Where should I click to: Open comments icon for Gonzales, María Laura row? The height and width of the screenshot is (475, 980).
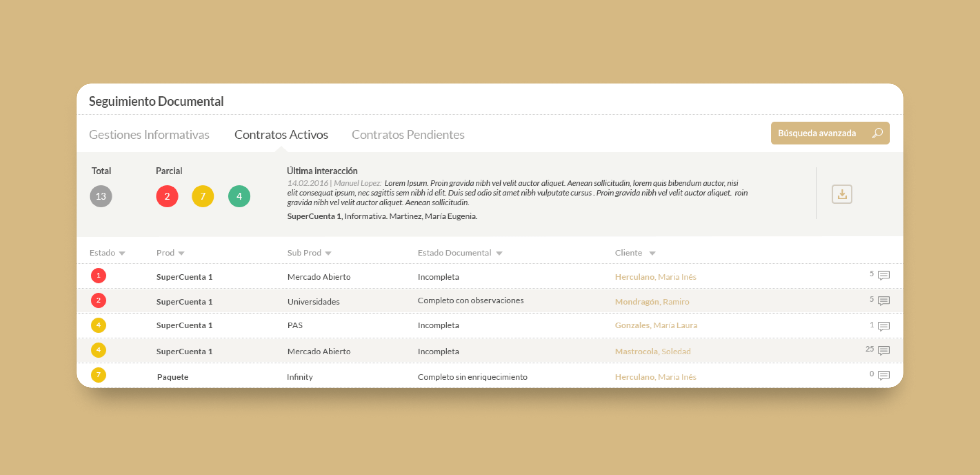coord(883,326)
